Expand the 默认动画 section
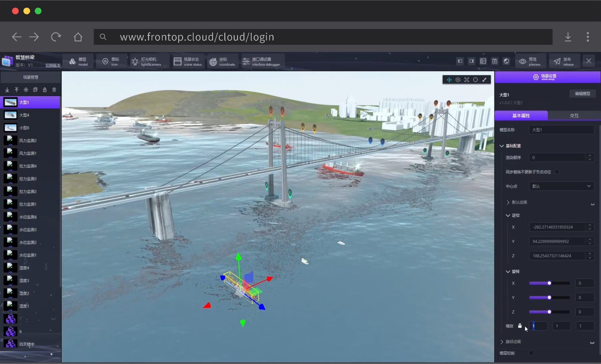The image size is (601, 364). [x=508, y=202]
